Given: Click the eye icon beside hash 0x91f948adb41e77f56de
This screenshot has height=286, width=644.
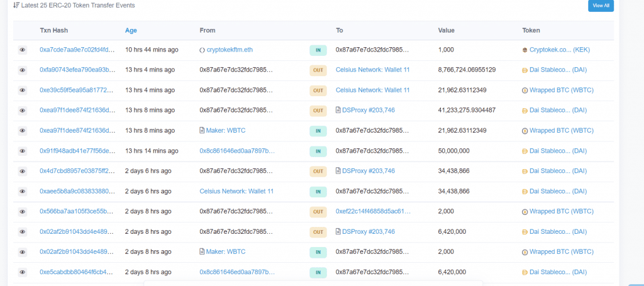Looking at the screenshot, I should [x=23, y=151].
